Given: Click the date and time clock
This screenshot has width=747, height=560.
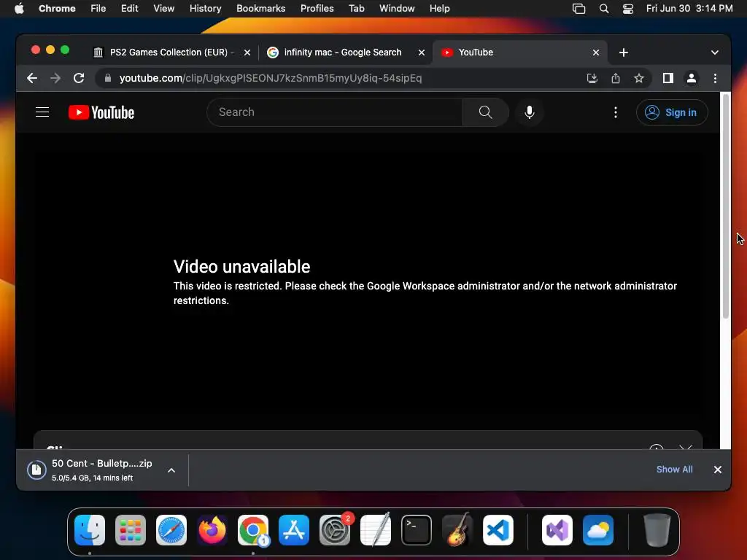Looking at the screenshot, I should point(689,9).
